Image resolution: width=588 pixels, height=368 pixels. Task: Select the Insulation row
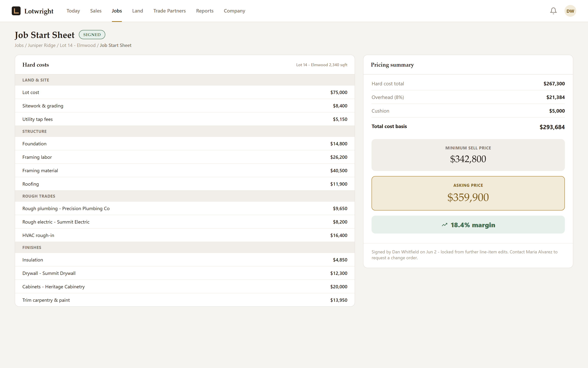(185, 260)
